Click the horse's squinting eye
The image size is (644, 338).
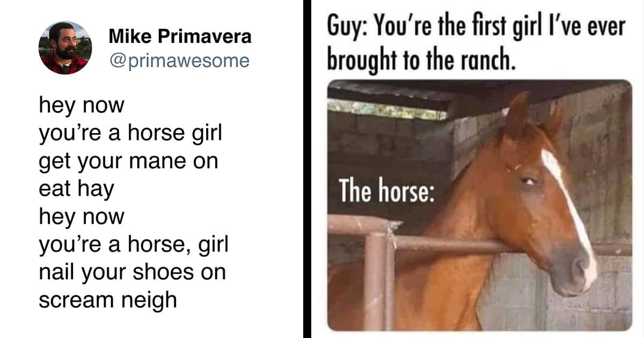click(530, 181)
